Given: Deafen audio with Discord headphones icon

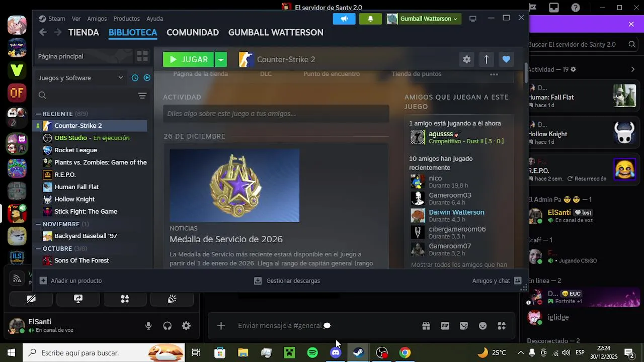Looking at the screenshot, I should 168,326.
